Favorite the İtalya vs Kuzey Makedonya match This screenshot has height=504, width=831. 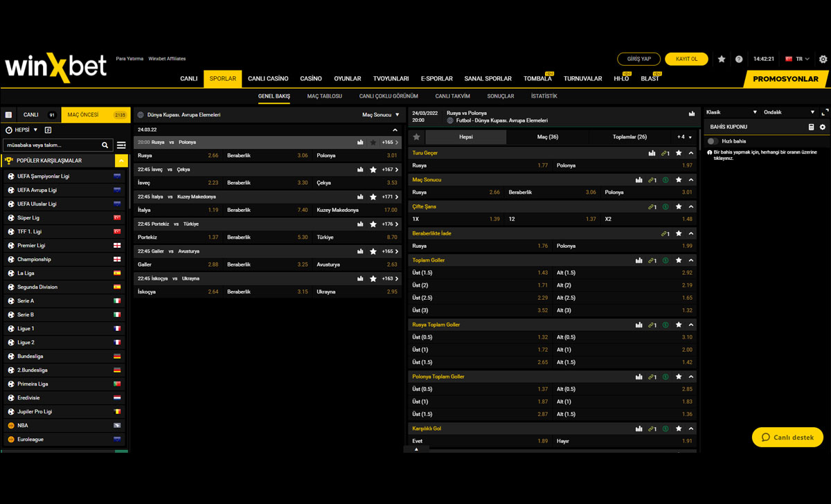point(373,197)
